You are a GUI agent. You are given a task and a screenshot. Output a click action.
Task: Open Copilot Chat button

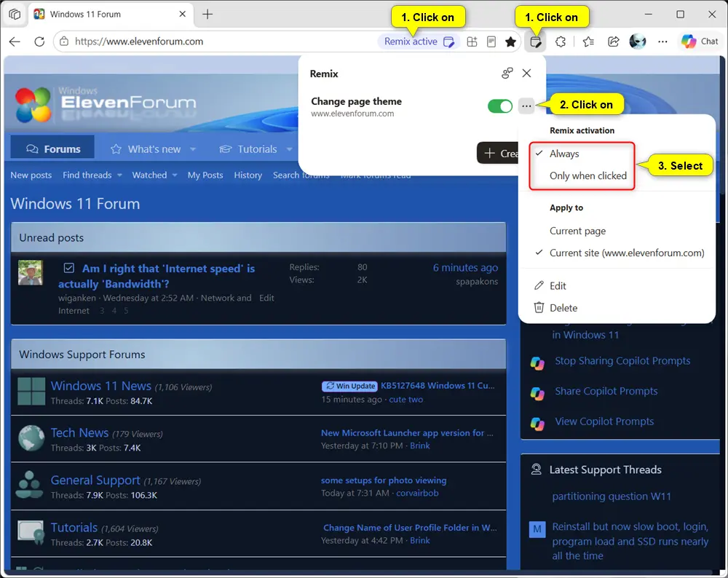pyautogui.click(x=700, y=41)
